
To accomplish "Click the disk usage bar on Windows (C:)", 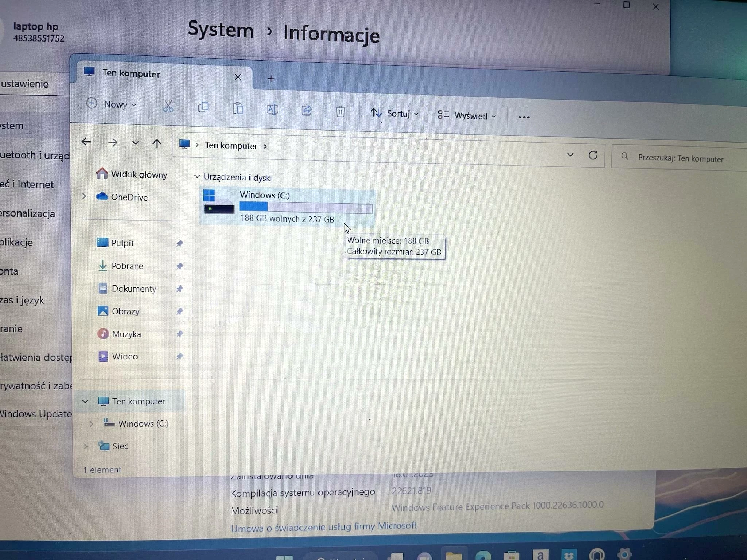I will click(306, 207).
